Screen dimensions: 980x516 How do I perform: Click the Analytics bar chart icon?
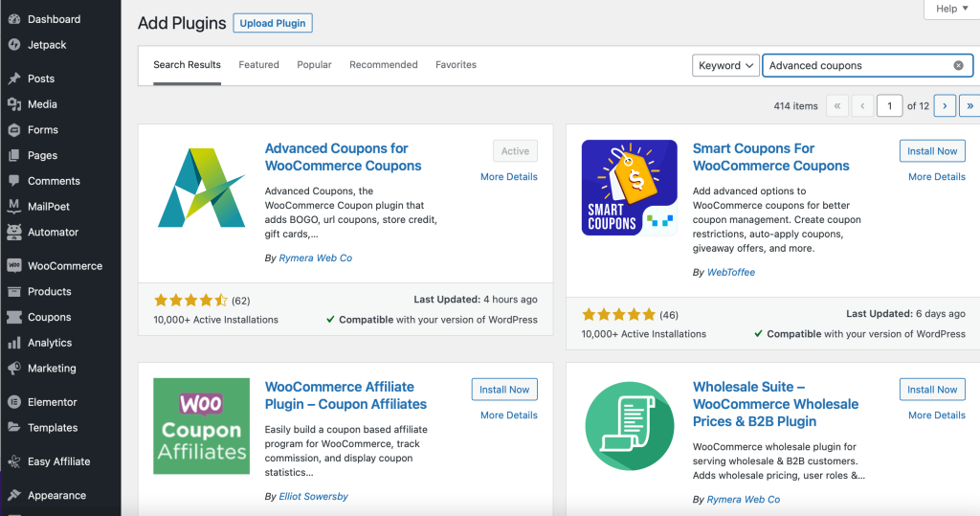coord(13,343)
